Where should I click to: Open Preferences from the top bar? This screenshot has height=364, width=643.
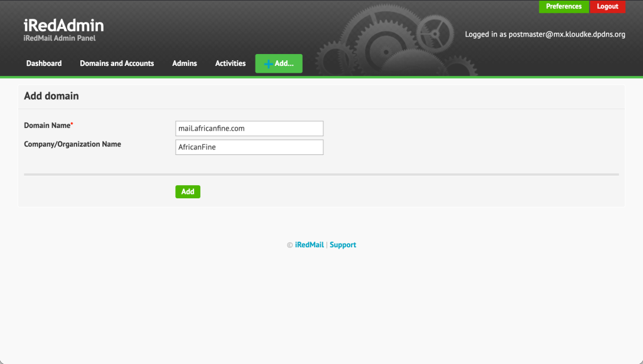coord(563,6)
